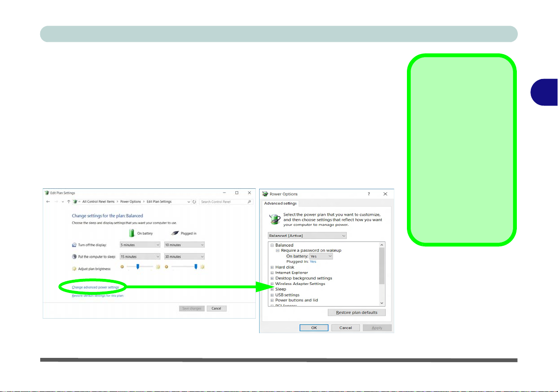Click the up-one-level arrow in the address bar
The width and height of the screenshot is (558, 392).
(68, 201)
